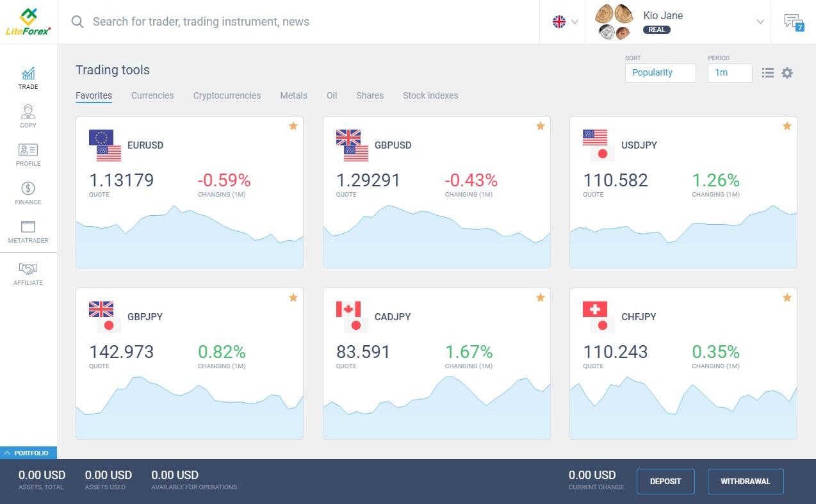The image size is (816, 504).
Task: Click GBPUSD flag pair icon
Action: (352, 145)
